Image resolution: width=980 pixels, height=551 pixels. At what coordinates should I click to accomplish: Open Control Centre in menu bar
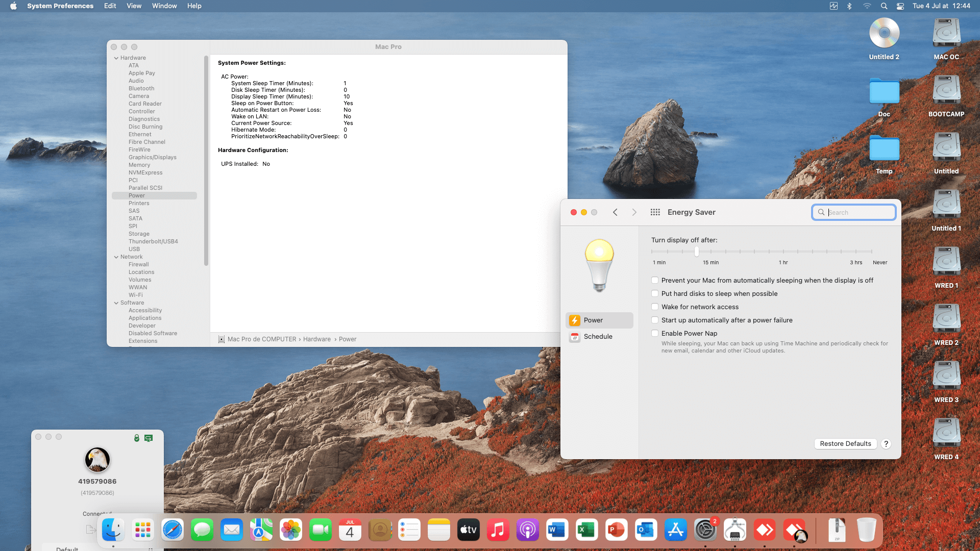click(900, 6)
